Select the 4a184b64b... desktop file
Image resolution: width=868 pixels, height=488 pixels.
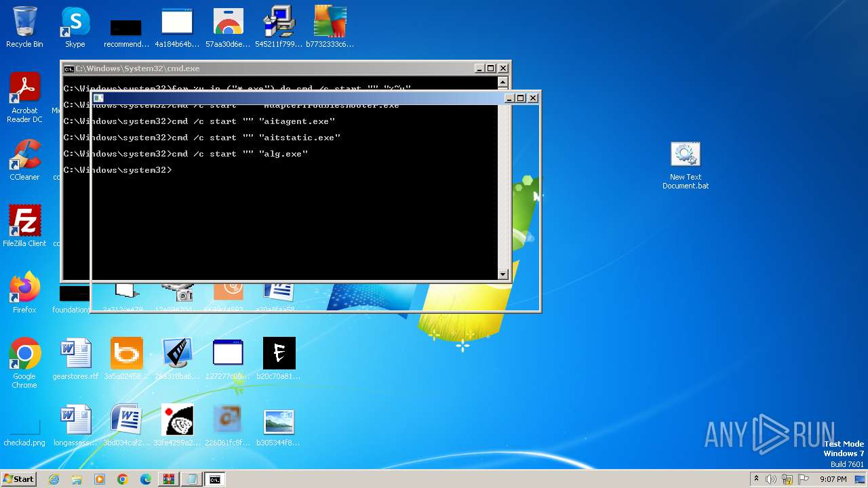coord(177,27)
